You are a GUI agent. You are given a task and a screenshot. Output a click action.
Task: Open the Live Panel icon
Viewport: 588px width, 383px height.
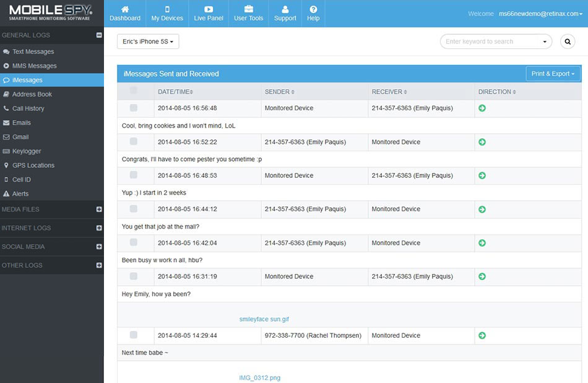[209, 9]
